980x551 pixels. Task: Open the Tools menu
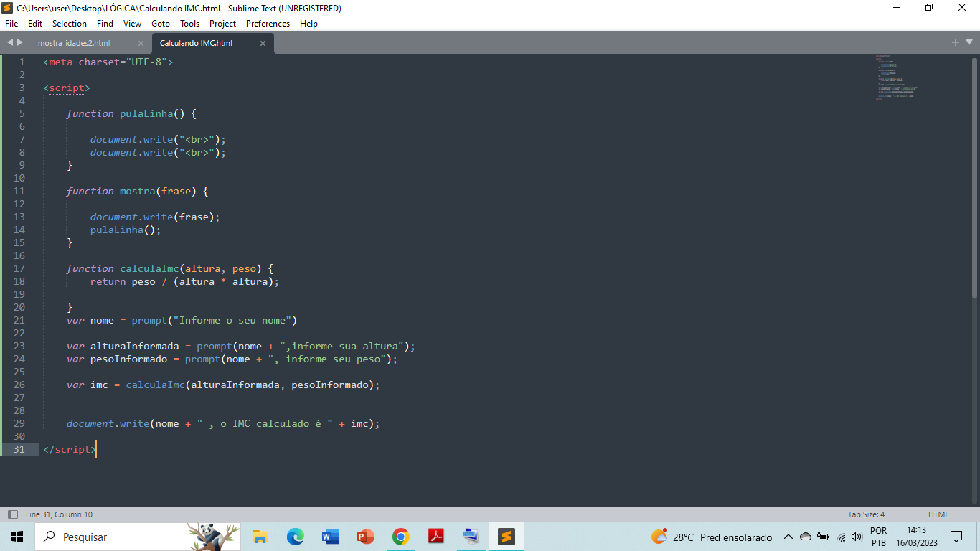(190, 24)
